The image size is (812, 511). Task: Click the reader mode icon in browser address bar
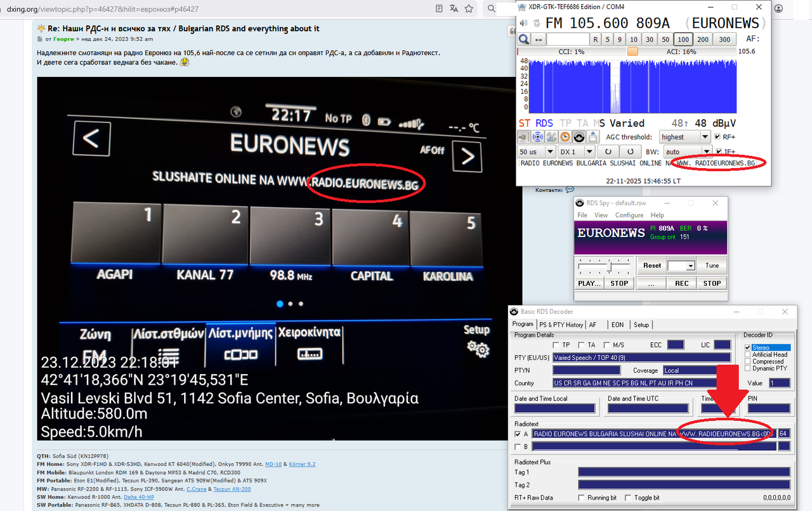click(x=440, y=9)
